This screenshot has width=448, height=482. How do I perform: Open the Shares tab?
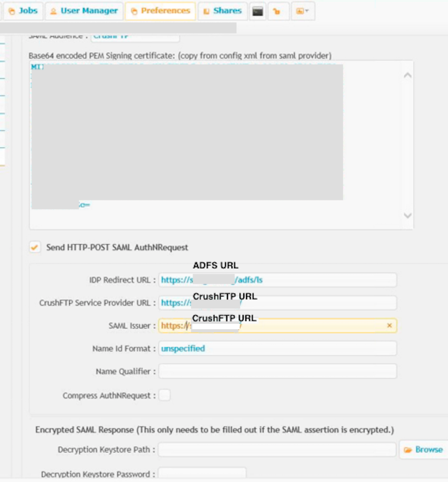tap(223, 11)
